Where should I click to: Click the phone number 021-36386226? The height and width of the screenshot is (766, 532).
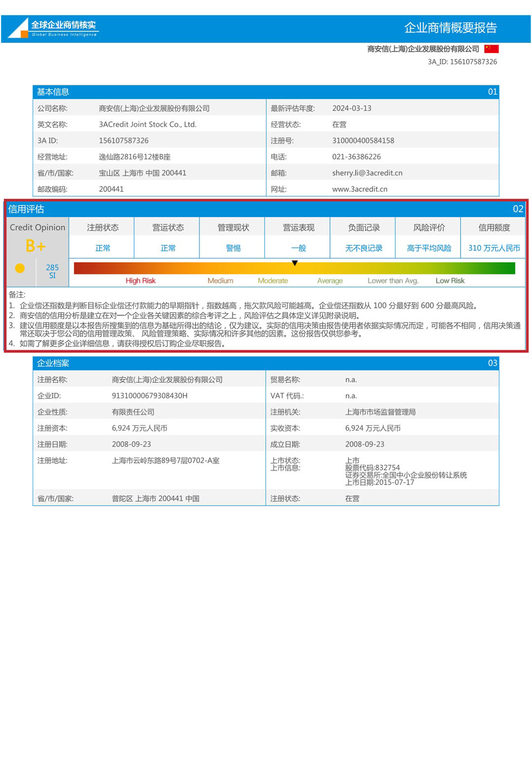tap(356, 157)
